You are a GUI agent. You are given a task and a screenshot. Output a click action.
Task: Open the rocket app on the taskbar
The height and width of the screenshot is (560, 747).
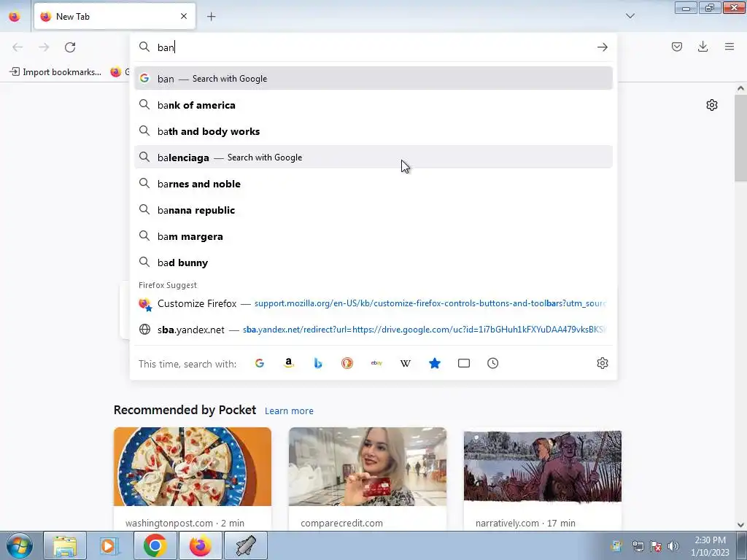point(245,545)
